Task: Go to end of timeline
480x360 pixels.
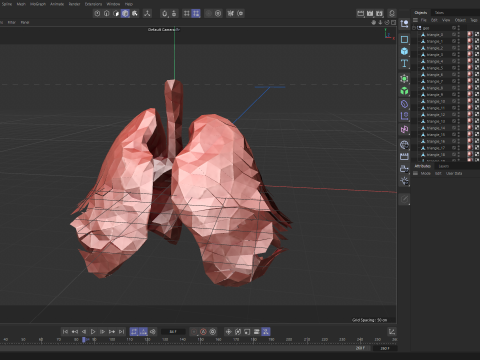Action: [121, 332]
